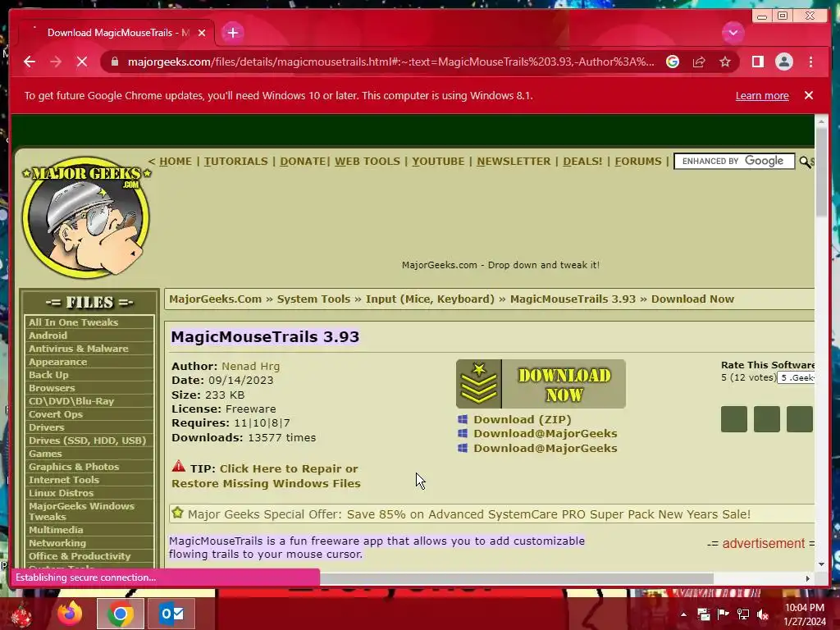This screenshot has width=840, height=630.
Task: Click the vertical page scrollbar thumb
Action: [x=821, y=173]
